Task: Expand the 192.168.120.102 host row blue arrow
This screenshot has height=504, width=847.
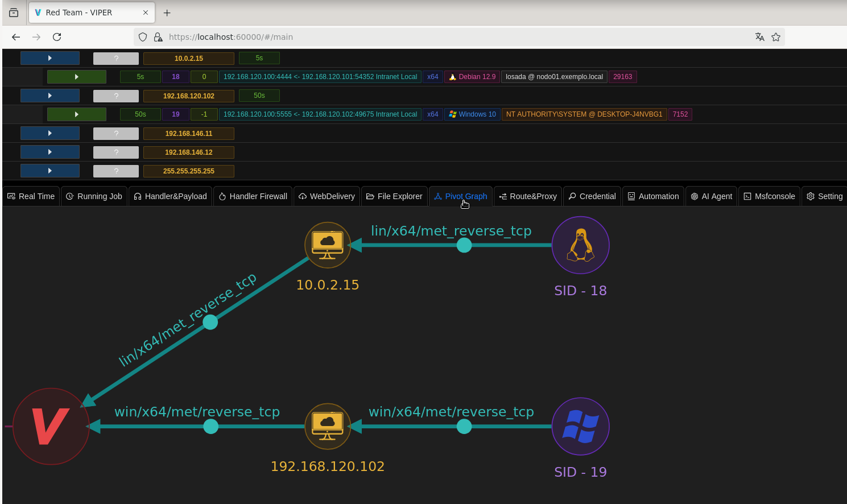Action: (x=50, y=96)
